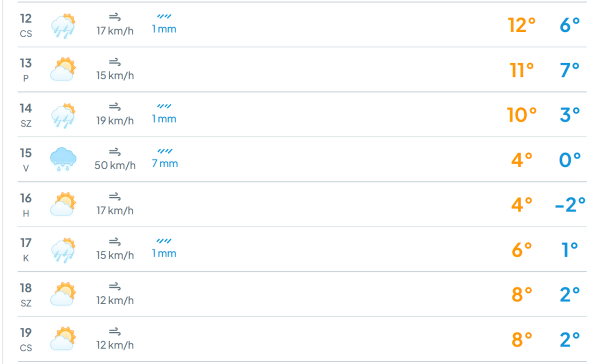
Task: Click the 1 mm precipitation text for day 17
Action: (x=164, y=253)
